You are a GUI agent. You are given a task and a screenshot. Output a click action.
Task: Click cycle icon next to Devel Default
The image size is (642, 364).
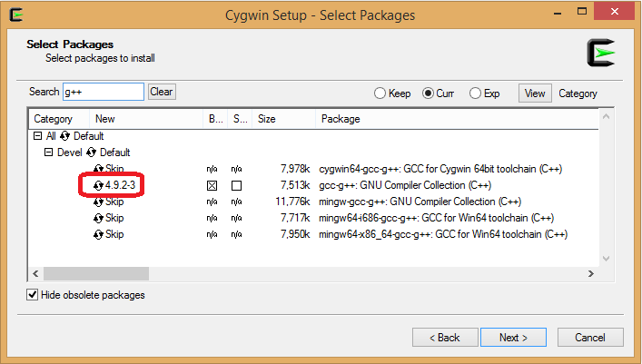tap(91, 152)
